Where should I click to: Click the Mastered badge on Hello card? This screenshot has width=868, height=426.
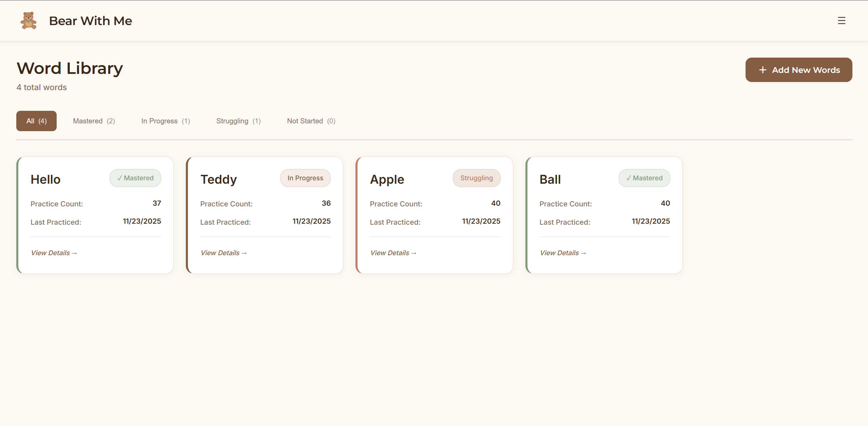pos(135,178)
